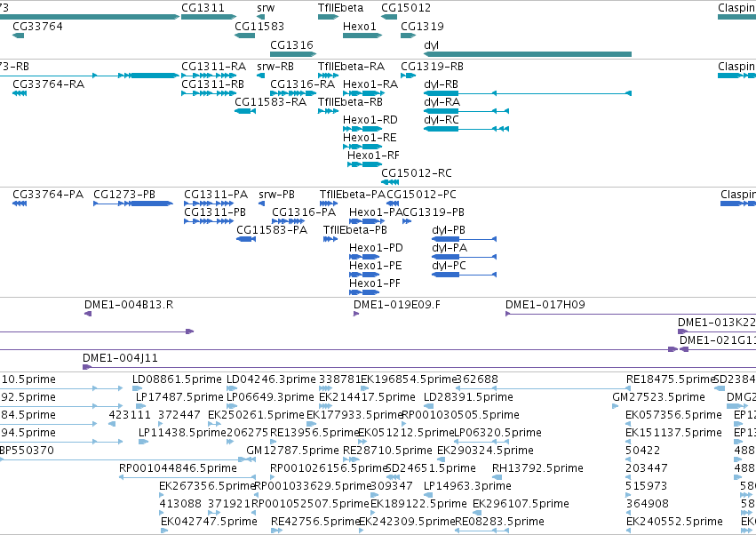Select the GM27523.5prime EST label
This screenshot has width=756, height=535.
(x=658, y=397)
